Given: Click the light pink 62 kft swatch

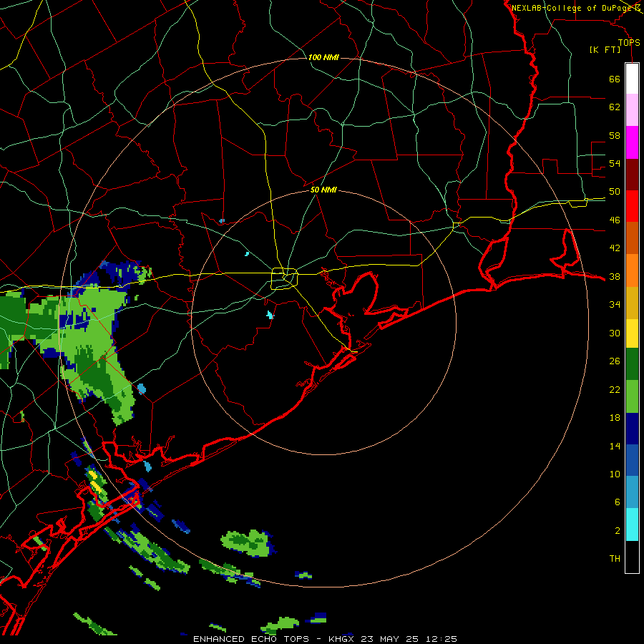Looking at the screenshot, I should point(632,109).
